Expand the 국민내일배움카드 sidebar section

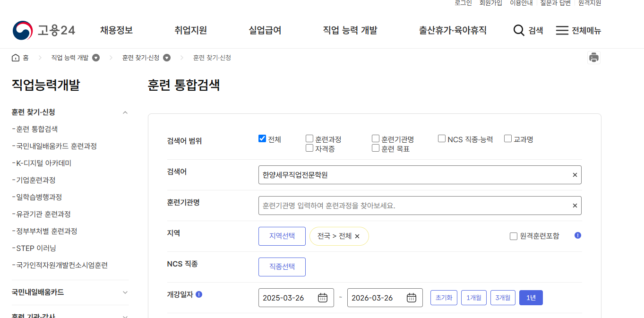125,292
